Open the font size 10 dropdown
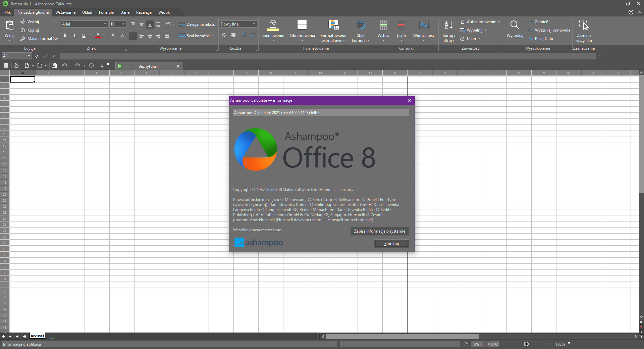The height and width of the screenshot is (349, 644). coord(123,24)
